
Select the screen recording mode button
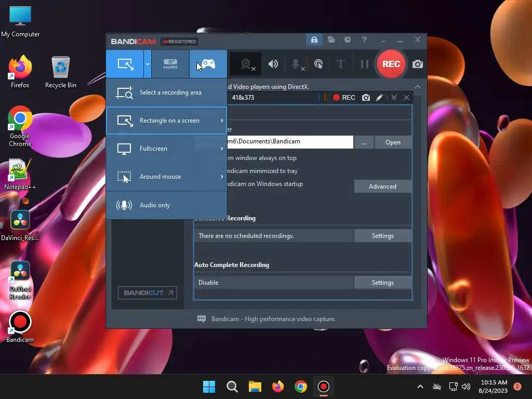coord(125,64)
